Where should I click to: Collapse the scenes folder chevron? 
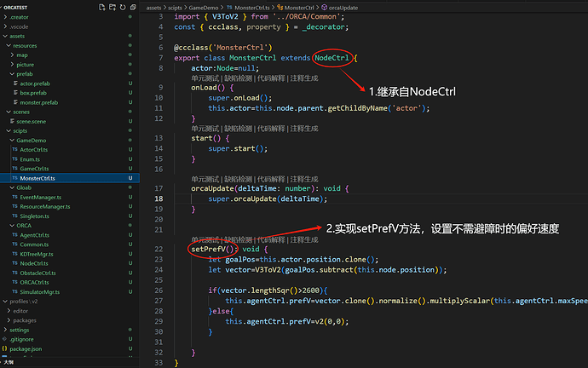9,112
